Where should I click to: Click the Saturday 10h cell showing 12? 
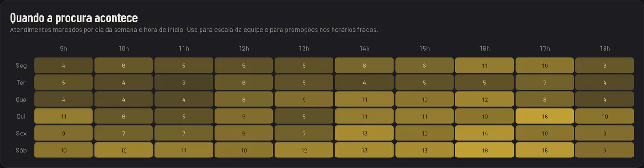click(x=124, y=151)
